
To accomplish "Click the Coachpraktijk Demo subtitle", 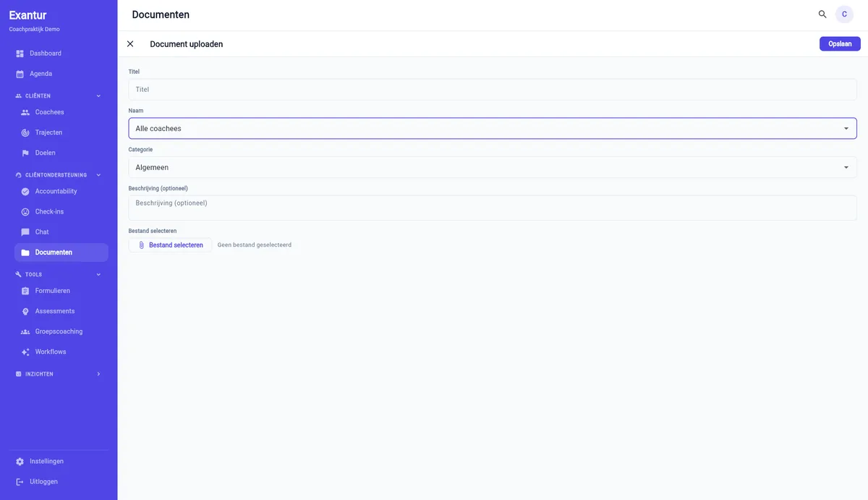I will coord(34,30).
